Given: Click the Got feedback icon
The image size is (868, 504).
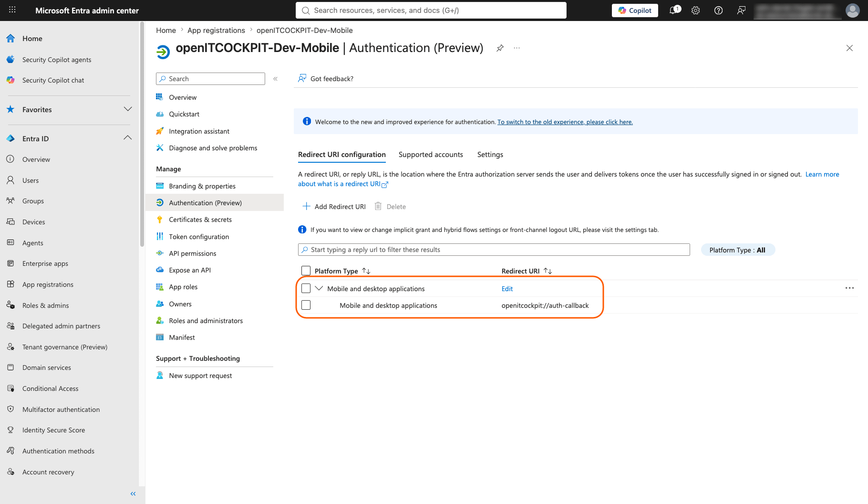Looking at the screenshot, I should [302, 78].
